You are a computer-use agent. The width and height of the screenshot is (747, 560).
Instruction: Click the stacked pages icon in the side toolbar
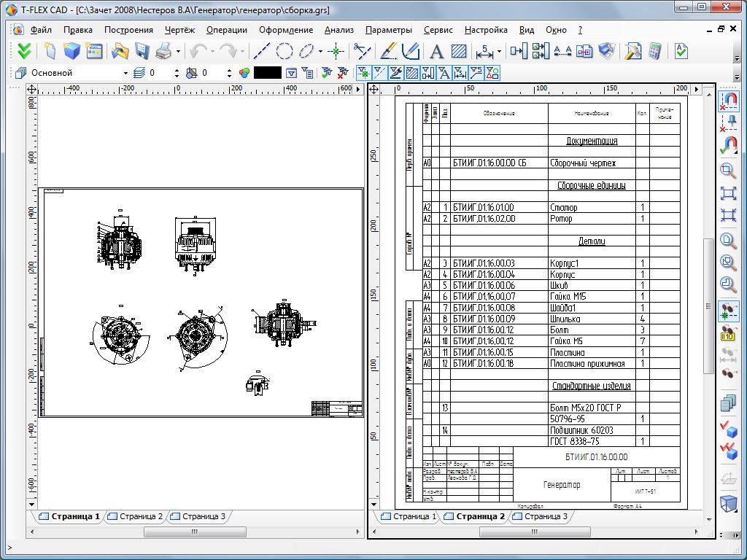pyautogui.click(x=728, y=402)
